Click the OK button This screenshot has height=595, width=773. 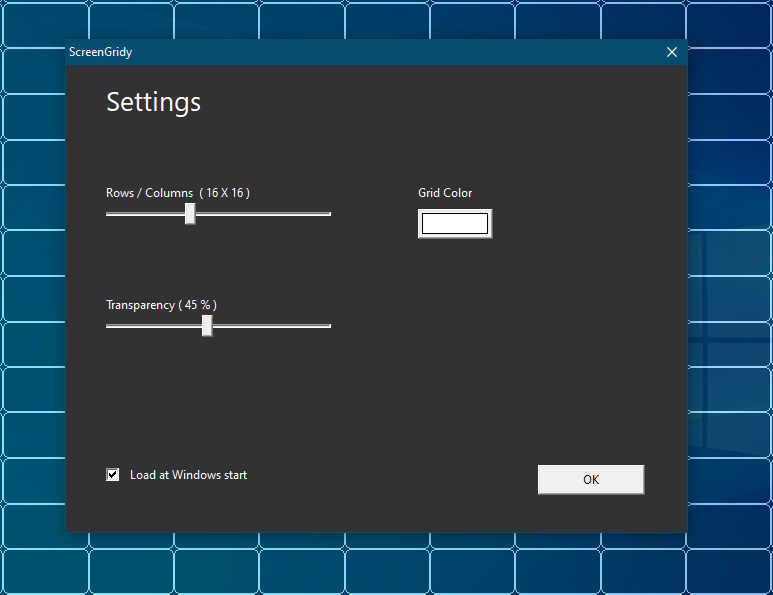pos(590,480)
